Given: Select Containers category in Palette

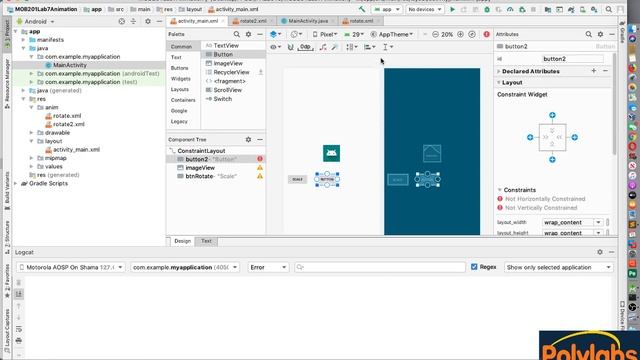Looking at the screenshot, I should click(x=183, y=100).
